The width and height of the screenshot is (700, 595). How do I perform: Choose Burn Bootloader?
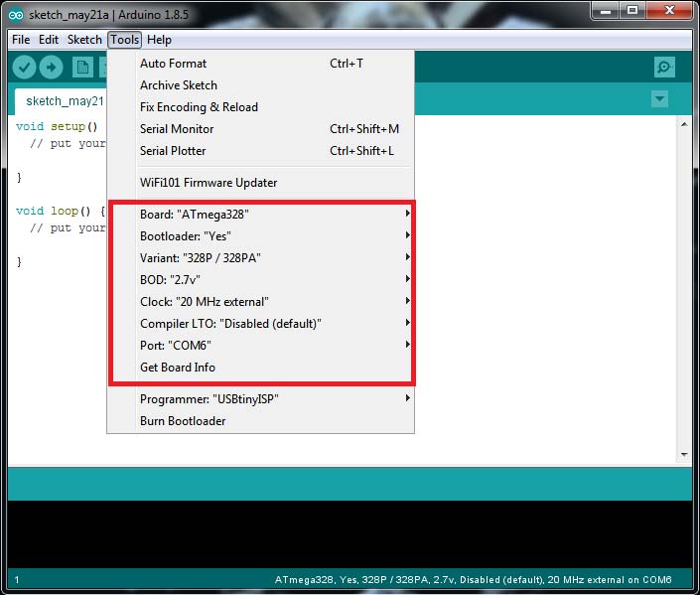click(x=261, y=421)
